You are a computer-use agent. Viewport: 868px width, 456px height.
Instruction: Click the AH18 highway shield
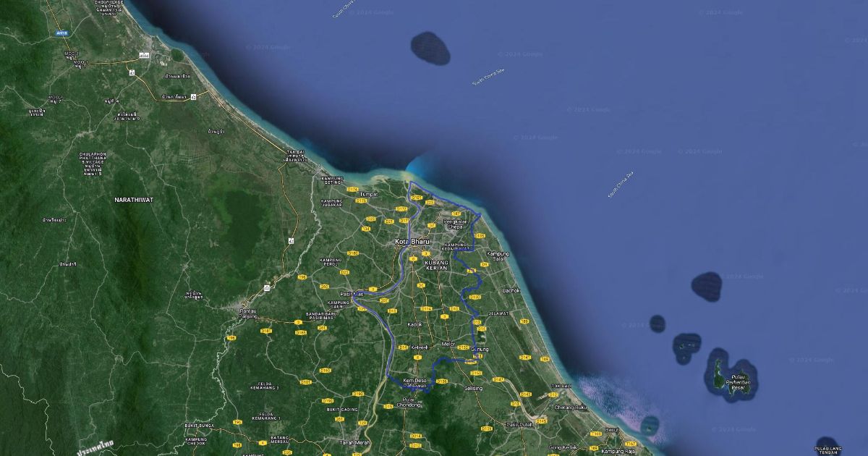[61, 33]
